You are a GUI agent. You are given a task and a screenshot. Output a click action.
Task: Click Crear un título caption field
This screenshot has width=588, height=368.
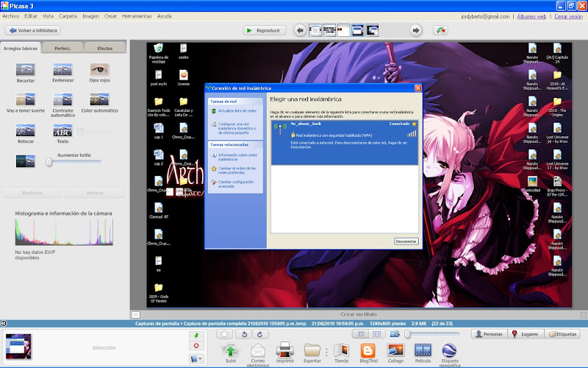tap(359, 314)
